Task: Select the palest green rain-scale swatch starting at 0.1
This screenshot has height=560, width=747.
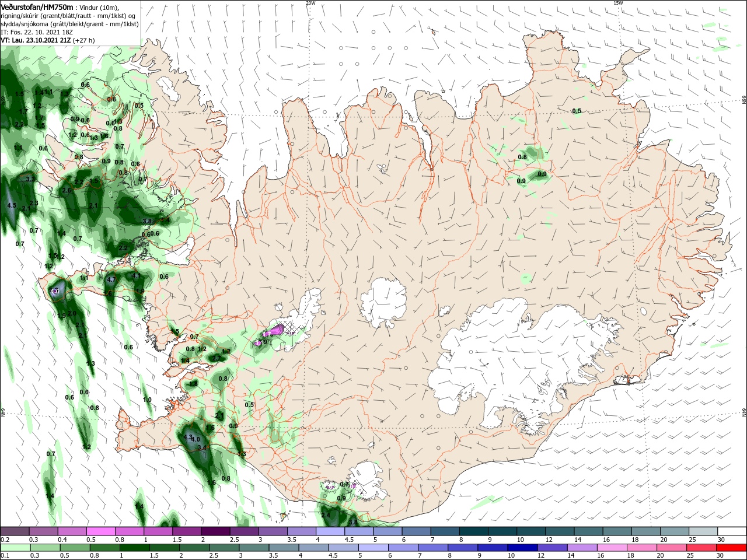Action: tap(16, 548)
